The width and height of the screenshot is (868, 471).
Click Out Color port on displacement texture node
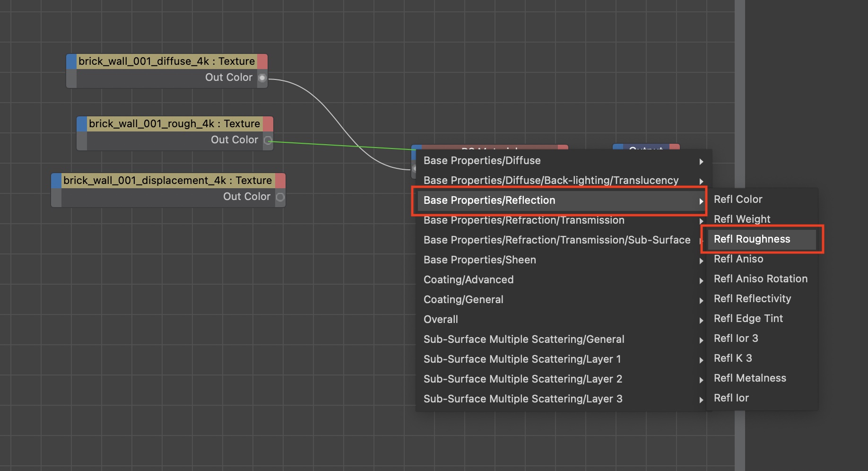tap(280, 197)
